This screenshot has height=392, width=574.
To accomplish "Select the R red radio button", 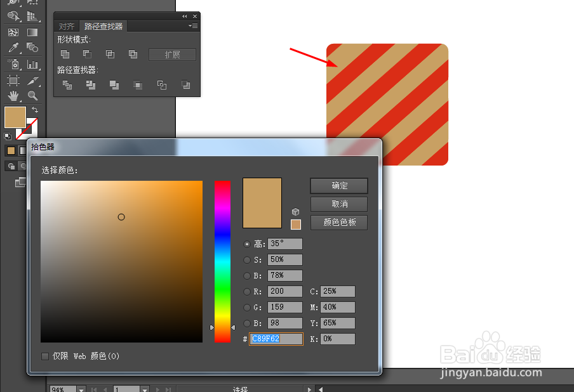I will (247, 292).
